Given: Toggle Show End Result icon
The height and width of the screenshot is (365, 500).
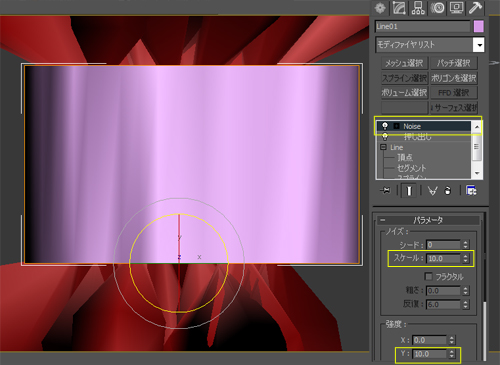Looking at the screenshot, I should pos(409,191).
